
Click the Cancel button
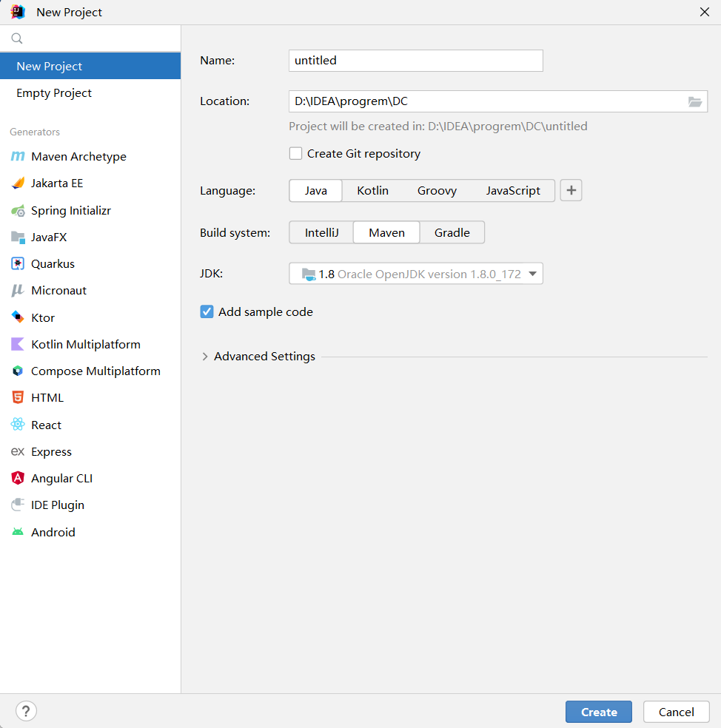click(677, 712)
